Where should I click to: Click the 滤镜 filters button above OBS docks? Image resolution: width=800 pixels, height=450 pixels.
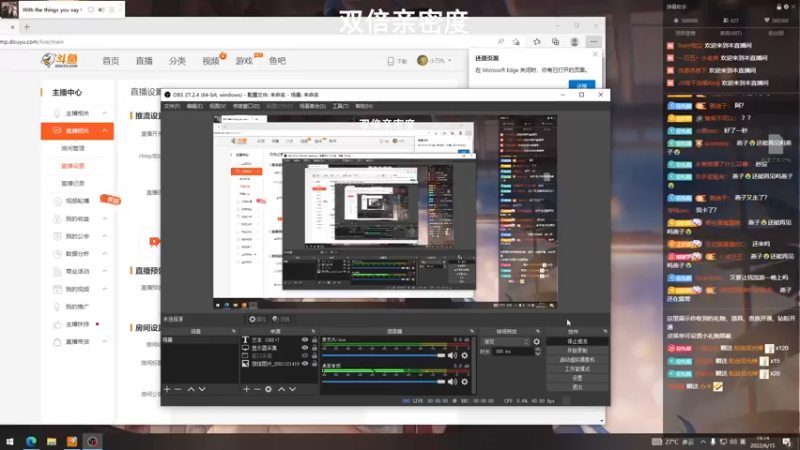pyautogui.click(x=281, y=319)
